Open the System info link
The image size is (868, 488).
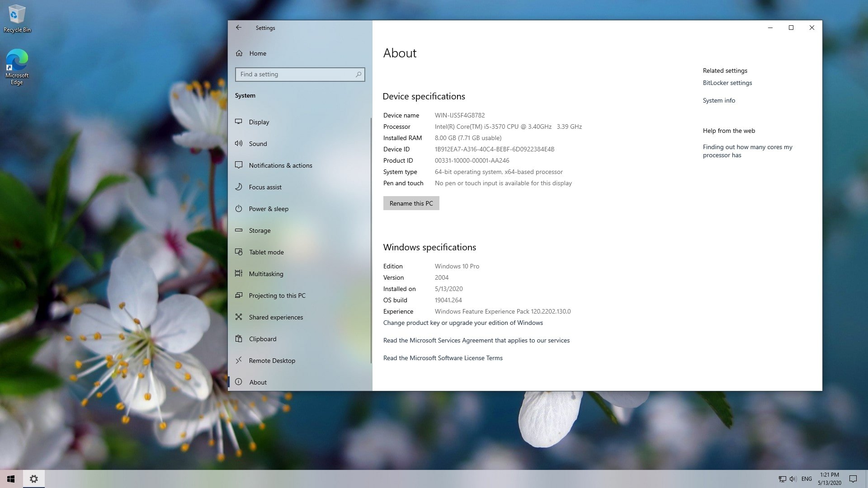[719, 100]
